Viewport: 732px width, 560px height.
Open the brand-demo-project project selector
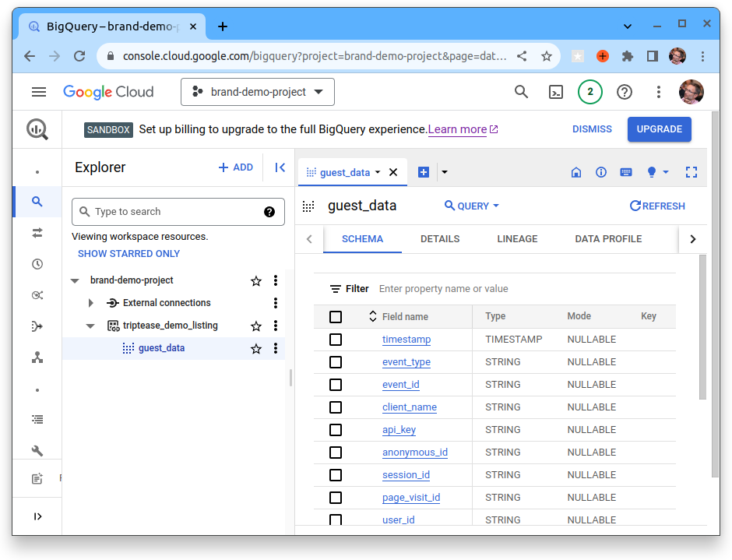point(257,91)
